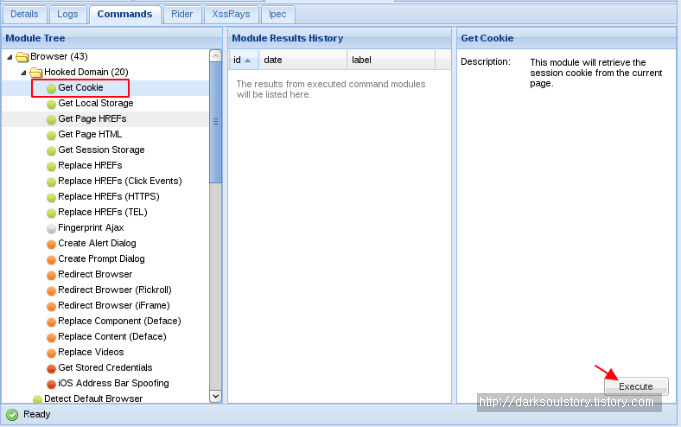Select Get Local Storage module
The height and width of the screenshot is (427, 681).
point(96,103)
